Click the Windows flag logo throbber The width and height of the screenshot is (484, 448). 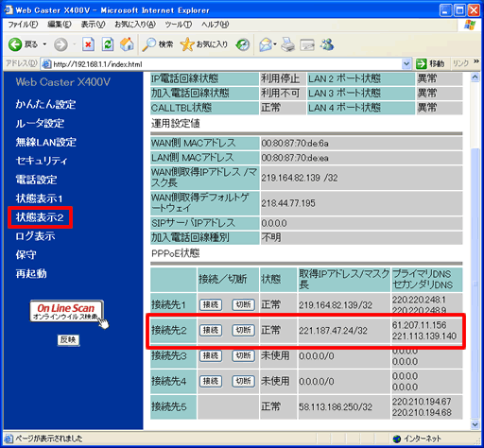(x=470, y=25)
